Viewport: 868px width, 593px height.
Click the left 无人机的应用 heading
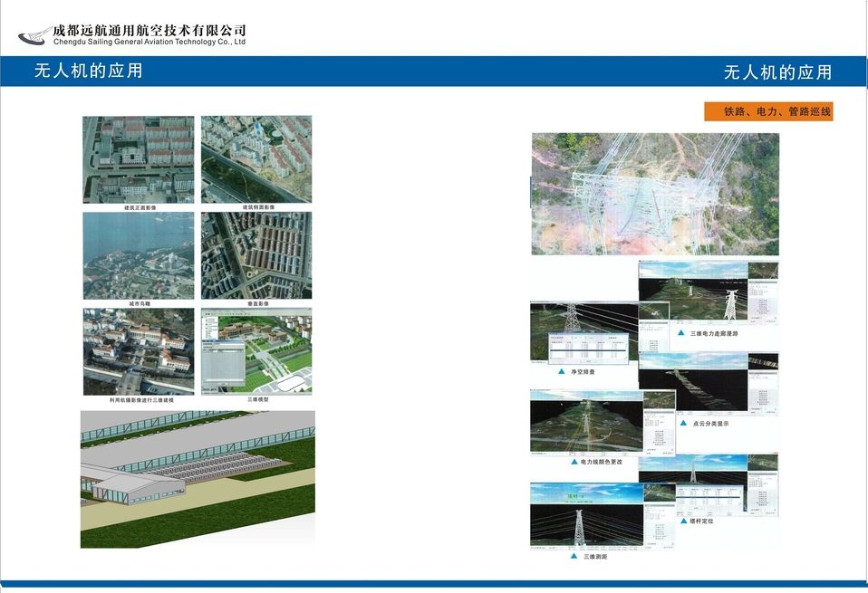tap(88, 71)
